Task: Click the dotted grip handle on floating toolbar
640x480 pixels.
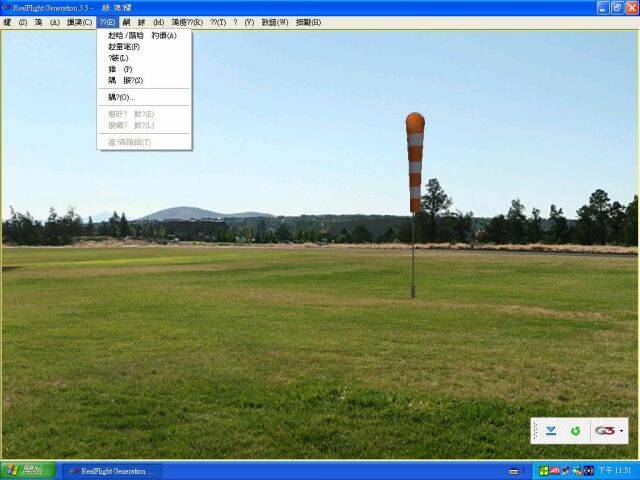Action: coord(536,431)
